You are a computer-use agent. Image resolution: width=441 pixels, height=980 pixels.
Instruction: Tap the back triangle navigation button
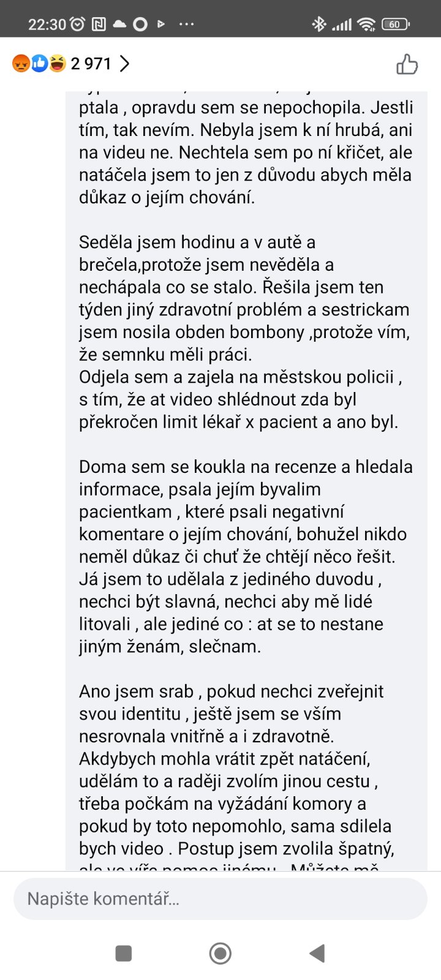click(x=317, y=953)
